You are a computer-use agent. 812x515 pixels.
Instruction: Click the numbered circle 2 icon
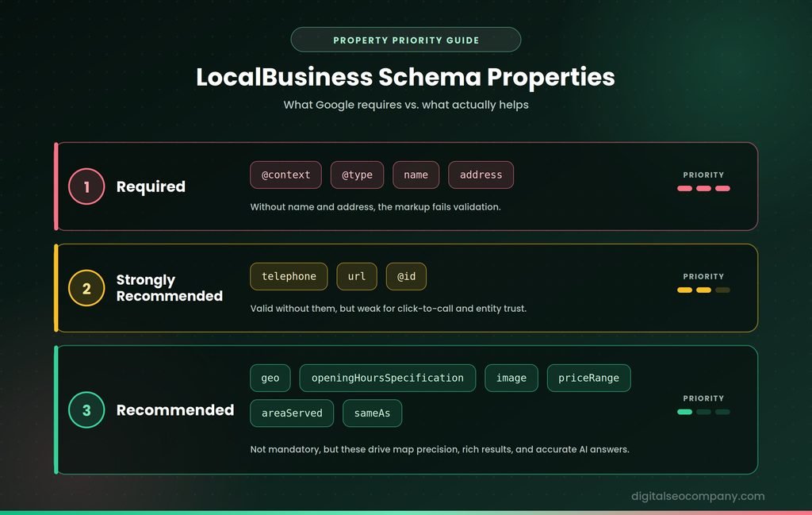[x=86, y=288]
